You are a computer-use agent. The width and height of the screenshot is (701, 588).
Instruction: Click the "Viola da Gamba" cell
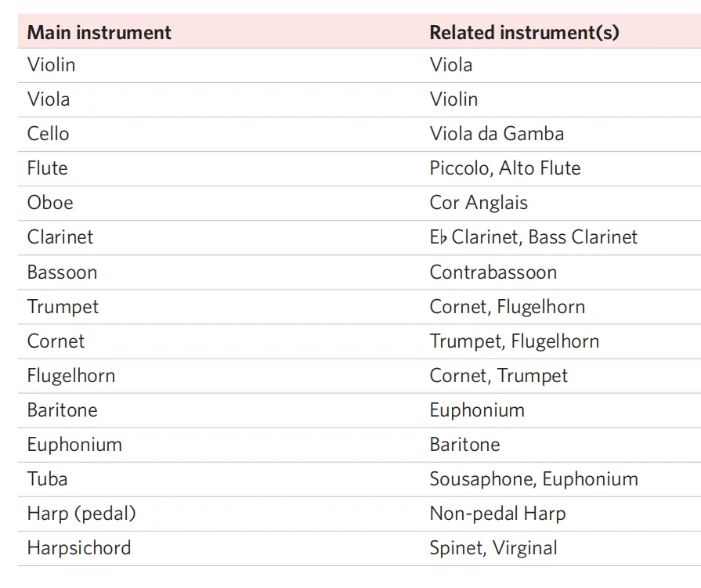497,134
